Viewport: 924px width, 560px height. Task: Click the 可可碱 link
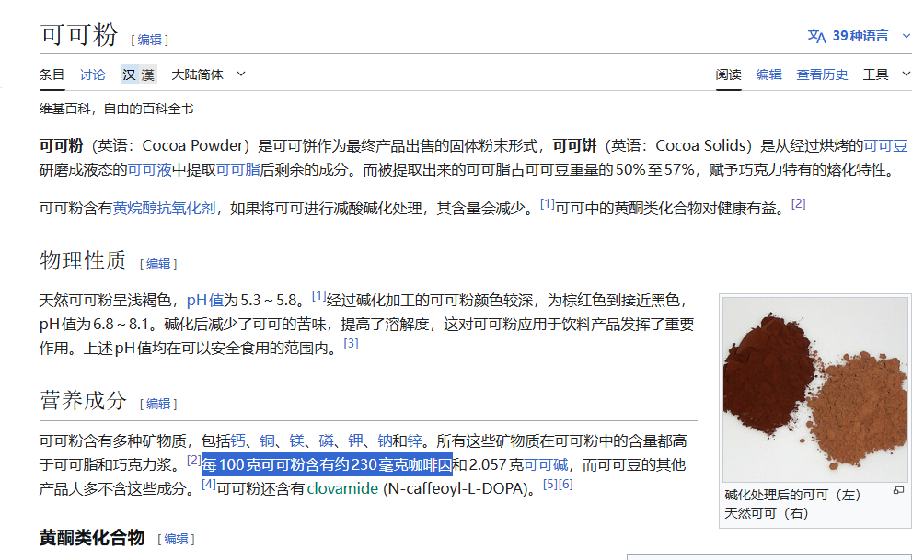coord(546,464)
